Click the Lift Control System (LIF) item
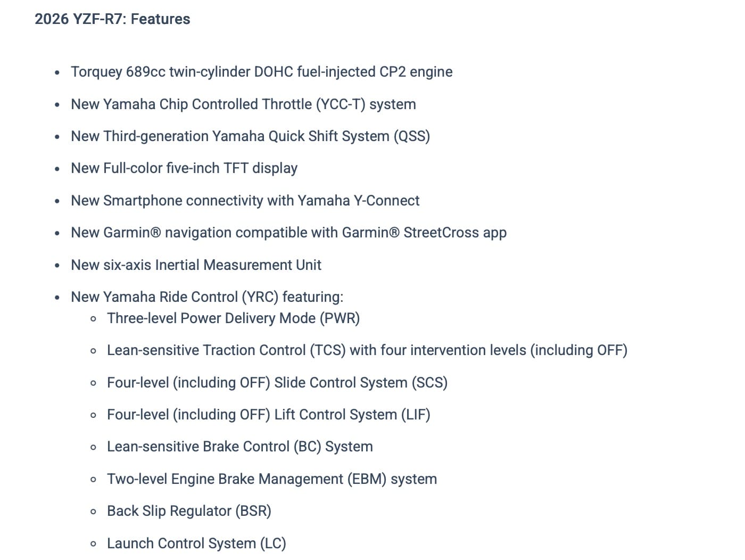The width and height of the screenshot is (745, 560). [x=268, y=415]
